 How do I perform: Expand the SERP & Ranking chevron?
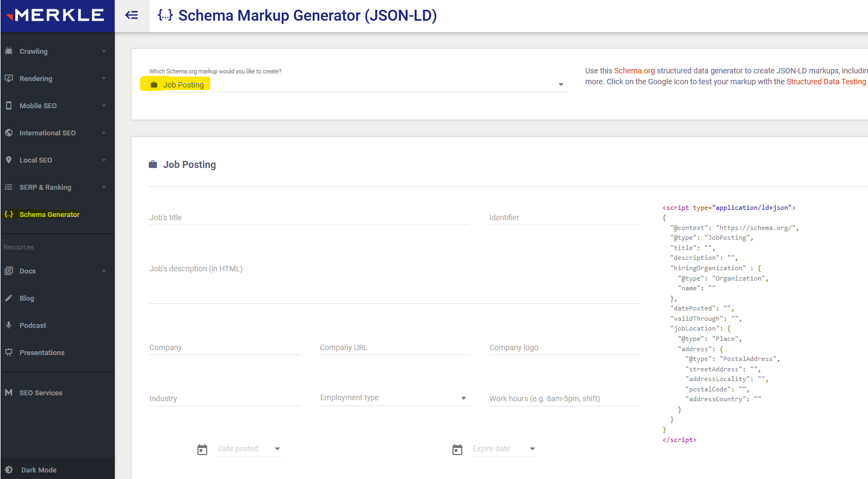pos(104,187)
